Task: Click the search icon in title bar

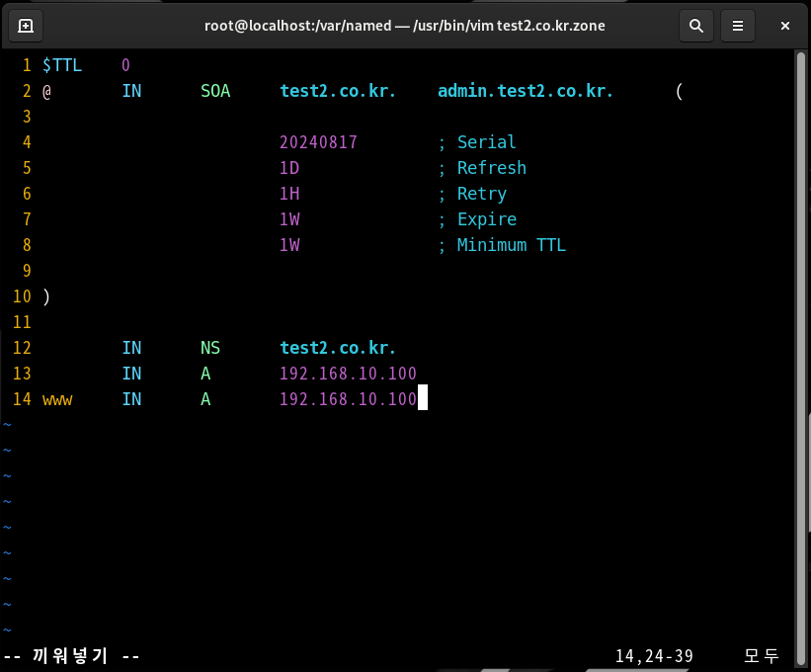Action: pos(696,26)
